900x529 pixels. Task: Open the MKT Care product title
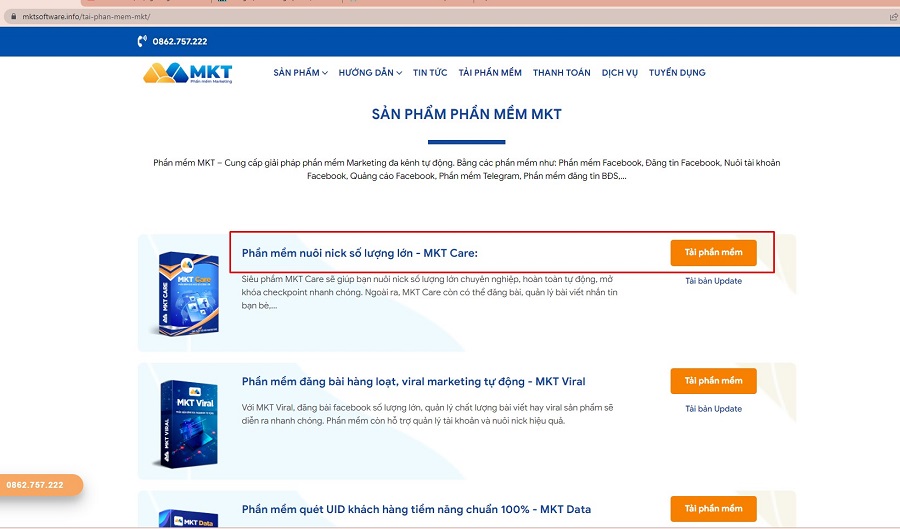[x=360, y=253]
